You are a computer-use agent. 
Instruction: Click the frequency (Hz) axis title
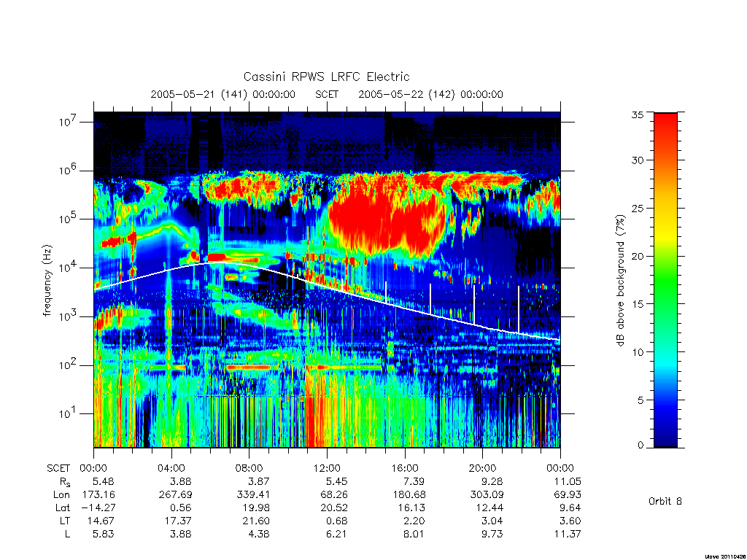pyautogui.click(x=47, y=281)
